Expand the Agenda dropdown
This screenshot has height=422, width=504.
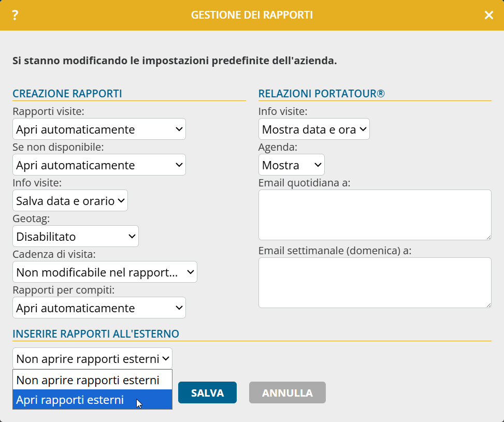[291, 165]
